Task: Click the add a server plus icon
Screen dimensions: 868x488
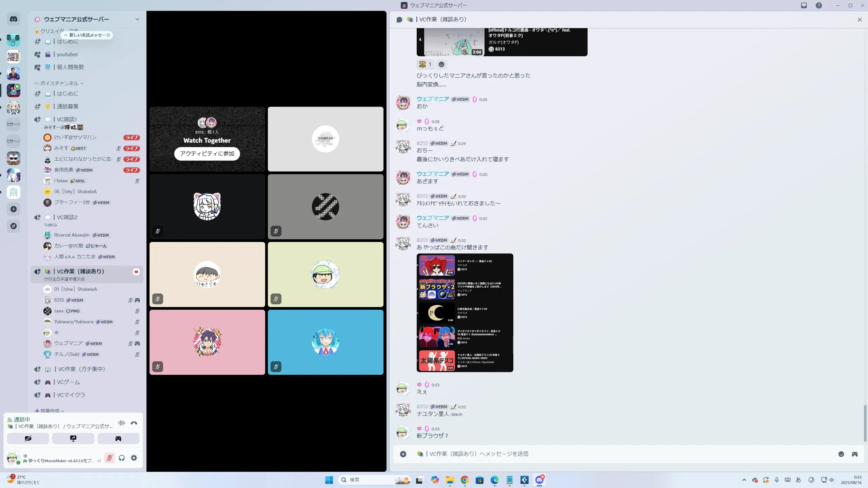Action: (x=14, y=209)
